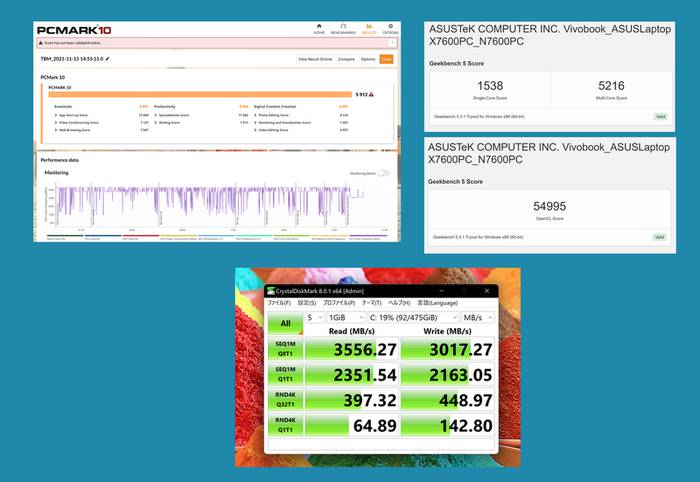Click Options button next to Compare
The image size is (700, 482).
tap(368, 59)
